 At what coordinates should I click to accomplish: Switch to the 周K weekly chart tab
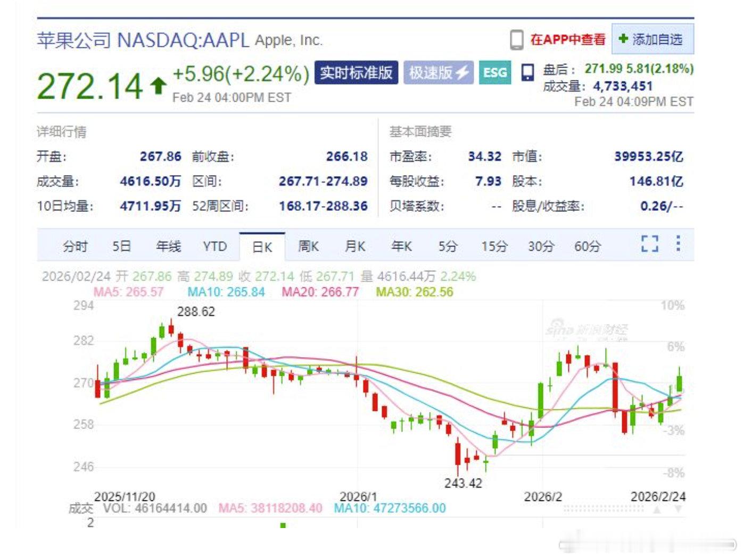pyautogui.click(x=309, y=246)
